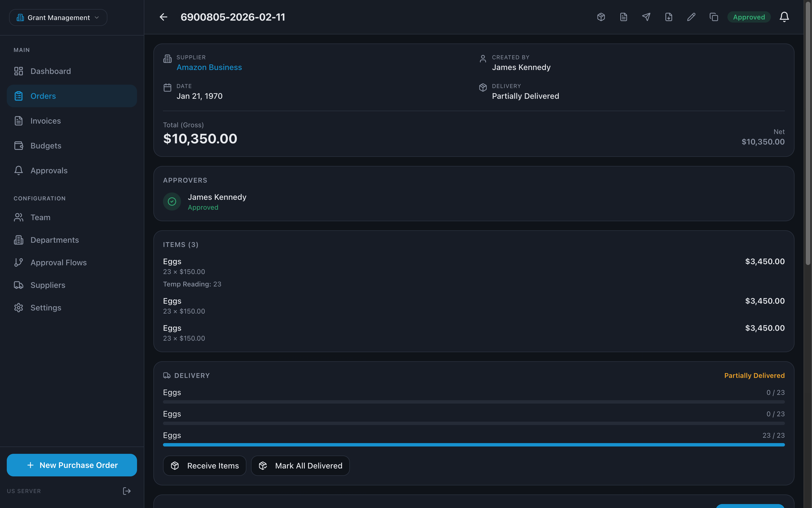The width and height of the screenshot is (812, 508).
Task: Expand the Grant Management dropdown
Action: tap(58, 17)
